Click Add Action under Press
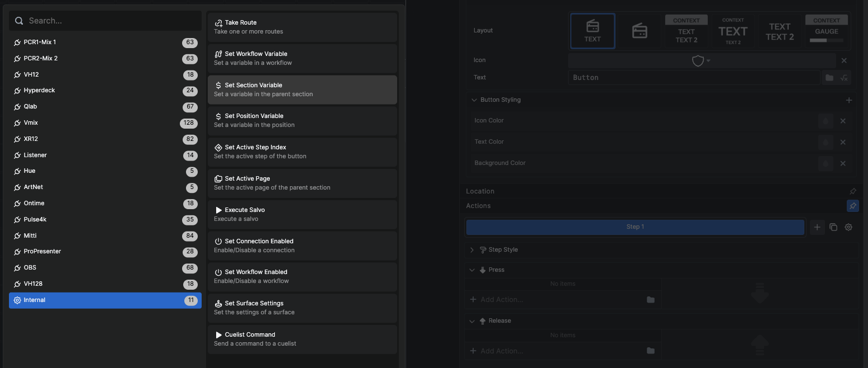The height and width of the screenshot is (368, 868). point(501,300)
